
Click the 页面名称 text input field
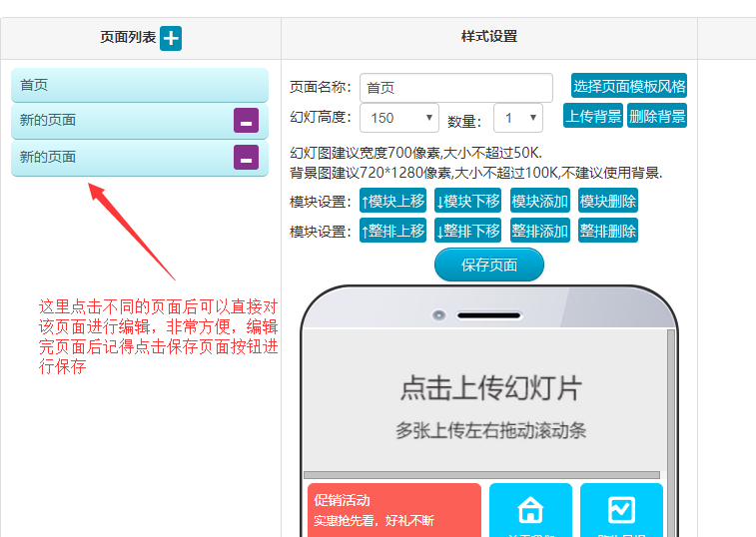[456, 88]
